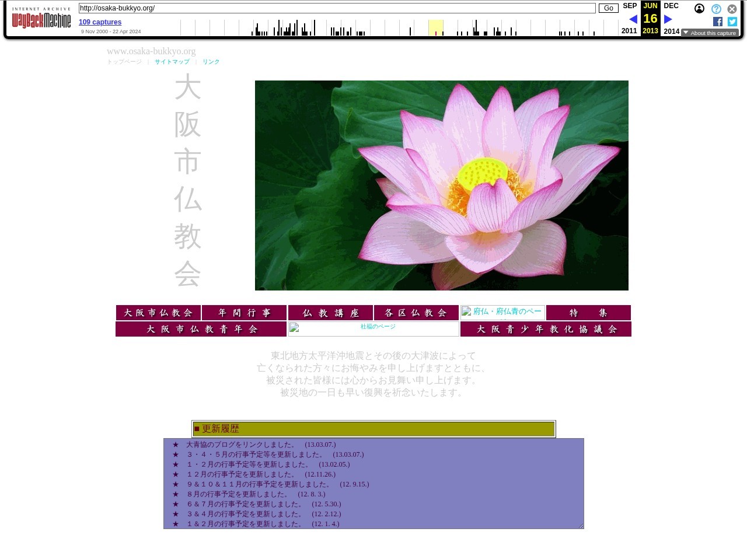The width and height of the screenshot is (747, 560).
Task: Share capture on Twitter
Action: pos(732,22)
